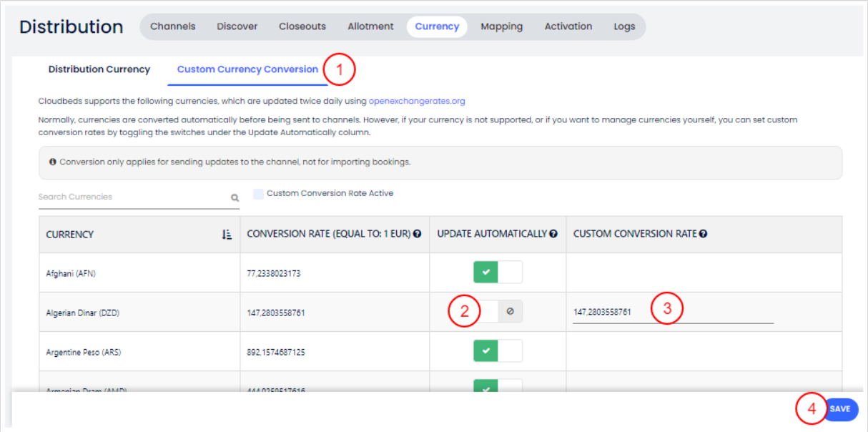868x432 pixels.
Task: Click the Update Automatically help icon
Action: click(553, 235)
